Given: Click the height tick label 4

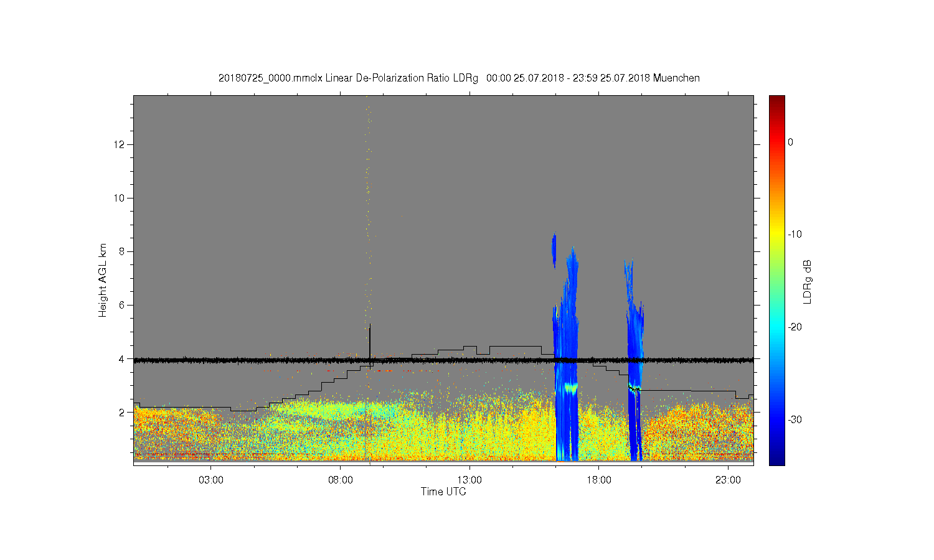Looking at the screenshot, I should click(122, 358).
